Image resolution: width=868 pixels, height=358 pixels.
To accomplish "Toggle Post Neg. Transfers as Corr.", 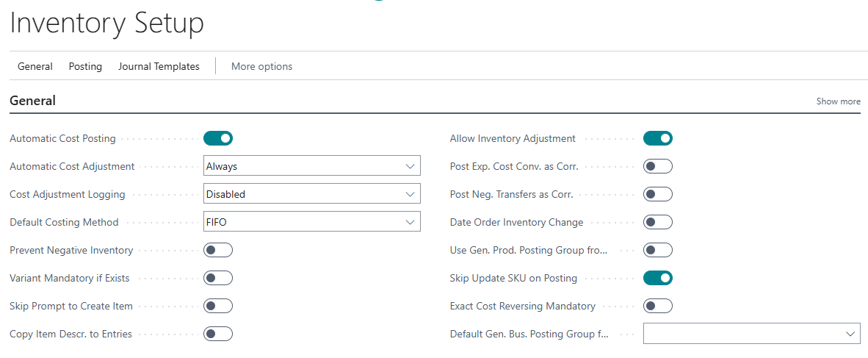I will 658,194.
